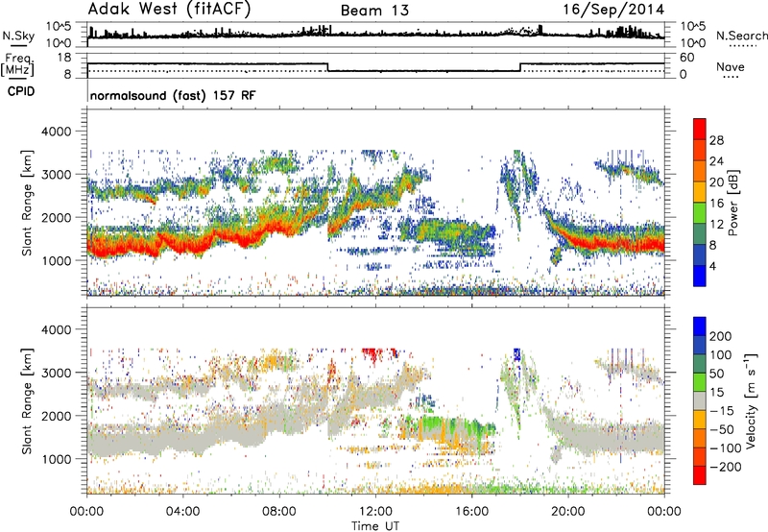Image resolution: width=768 pixels, height=532 pixels.
Task: Click the '16:00' time axis tick label
Action: click(471, 512)
